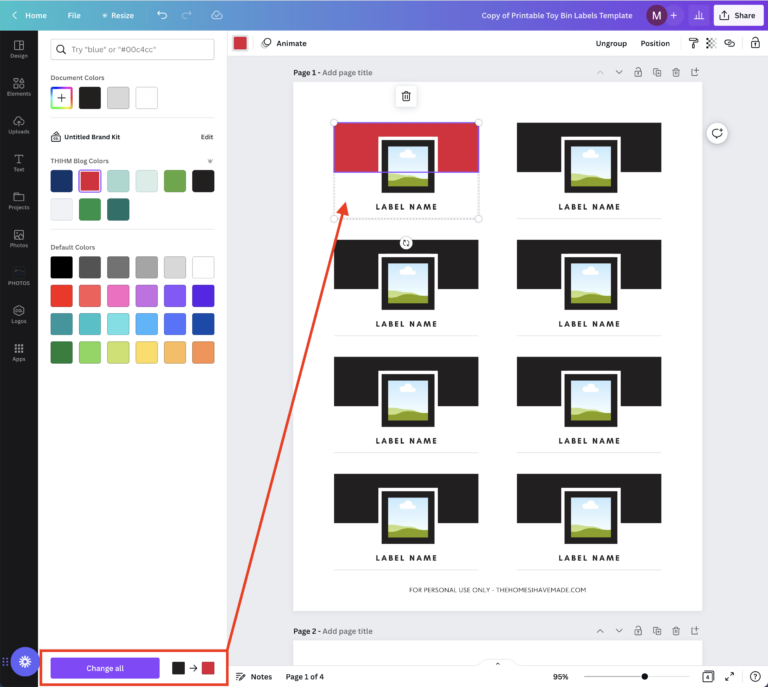Open the copy style paint roller tool
The image size is (768, 687).
coord(693,43)
